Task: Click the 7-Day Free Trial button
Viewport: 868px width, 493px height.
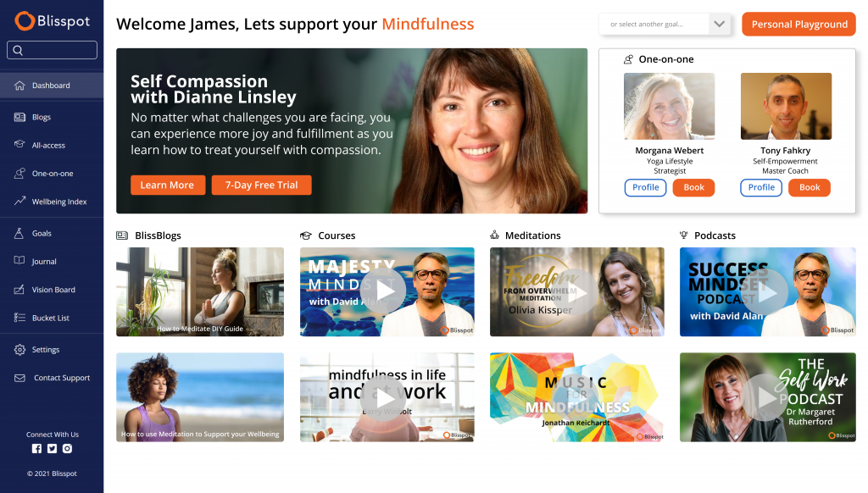Action: [x=261, y=186]
